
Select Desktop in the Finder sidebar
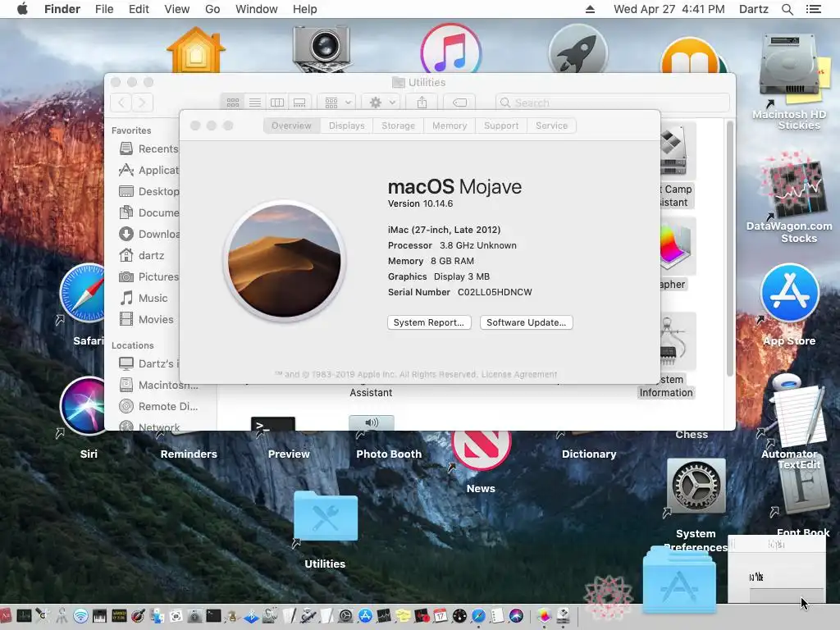click(x=148, y=191)
